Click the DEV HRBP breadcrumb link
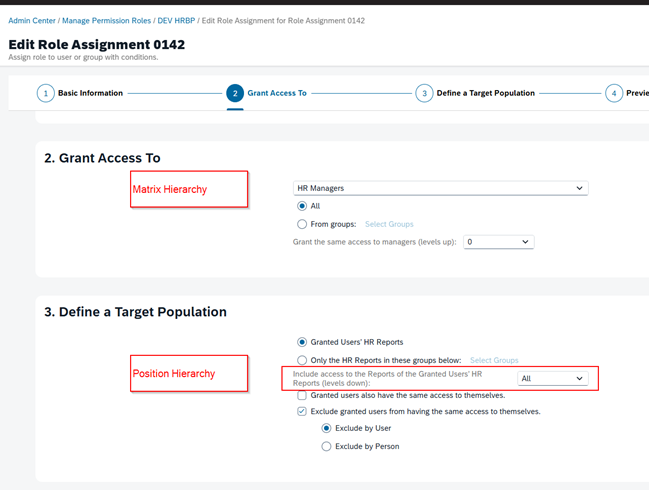 176,21
